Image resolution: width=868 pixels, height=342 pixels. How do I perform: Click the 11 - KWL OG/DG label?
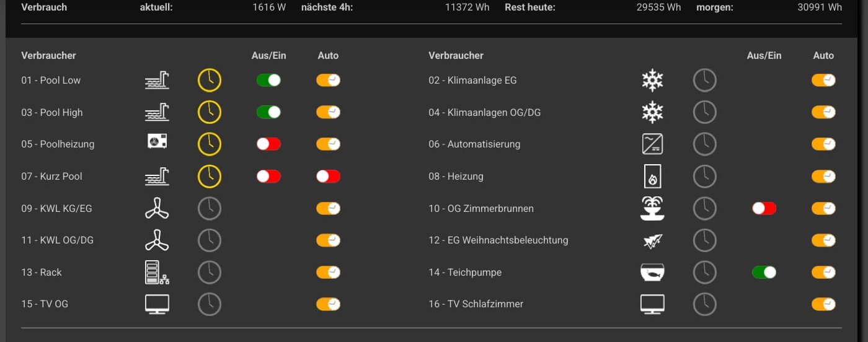57,240
